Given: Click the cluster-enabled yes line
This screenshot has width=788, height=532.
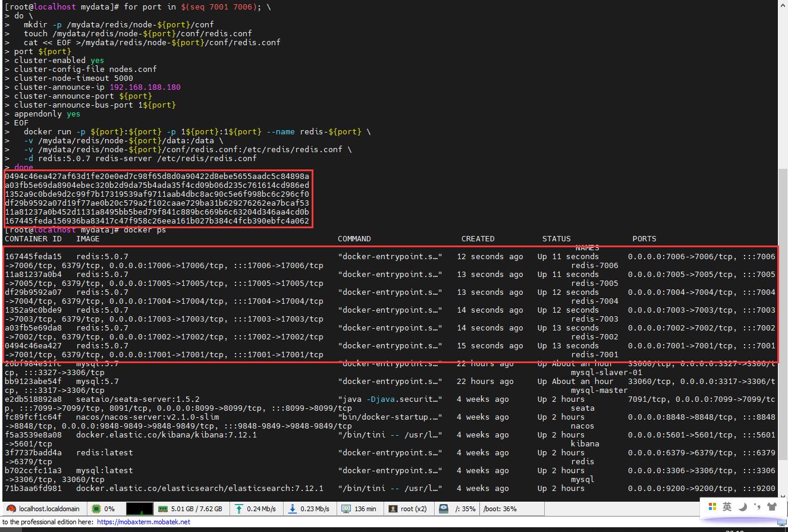Looking at the screenshot, I should click(x=59, y=61).
